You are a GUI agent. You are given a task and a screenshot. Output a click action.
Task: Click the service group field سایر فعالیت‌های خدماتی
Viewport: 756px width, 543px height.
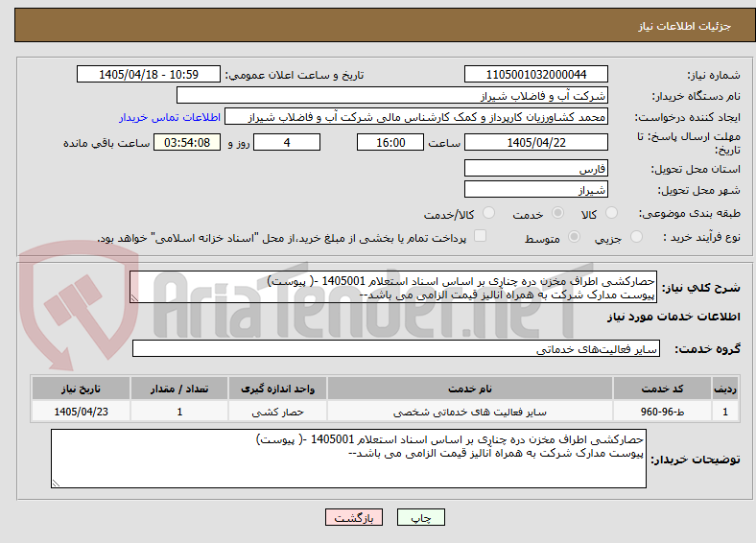click(396, 348)
